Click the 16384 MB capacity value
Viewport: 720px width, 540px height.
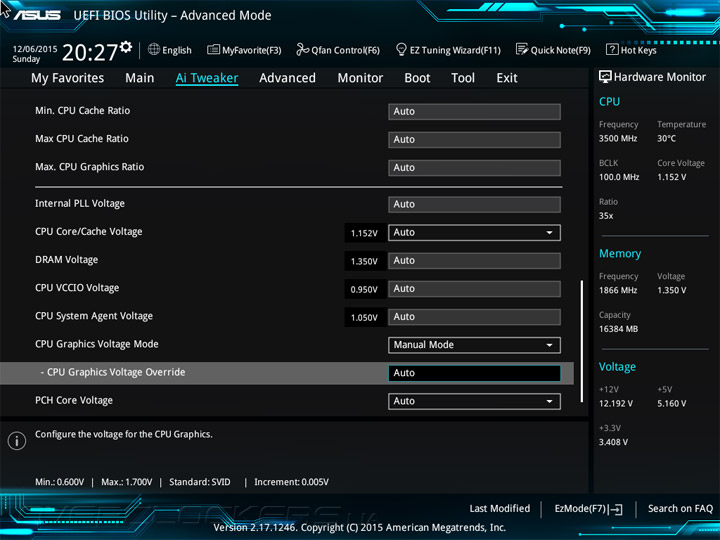click(x=618, y=329)
